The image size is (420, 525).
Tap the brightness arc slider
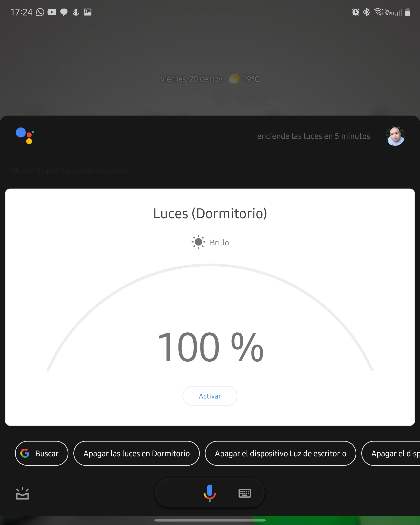[x=210, y=265]
